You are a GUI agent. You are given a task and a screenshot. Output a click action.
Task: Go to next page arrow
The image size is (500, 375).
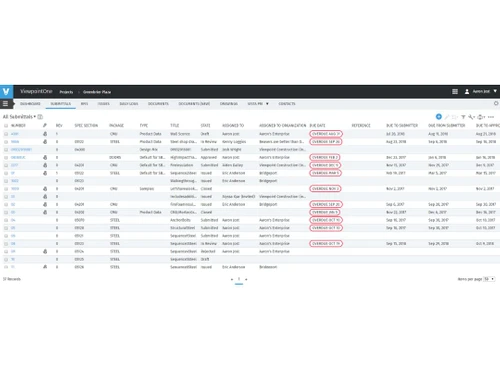[246, 279]
